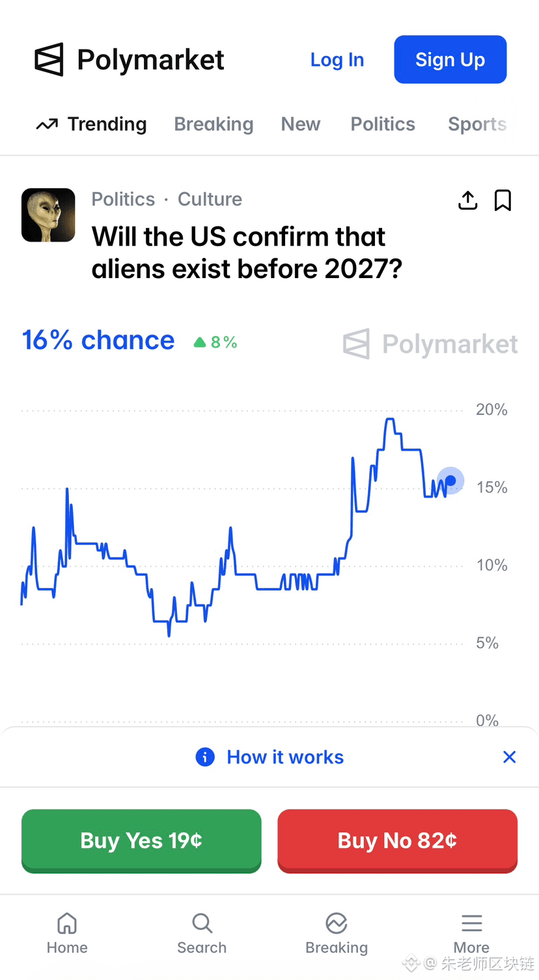
Task: Tap the share icon beside market title
Action: tap(467, 201)
